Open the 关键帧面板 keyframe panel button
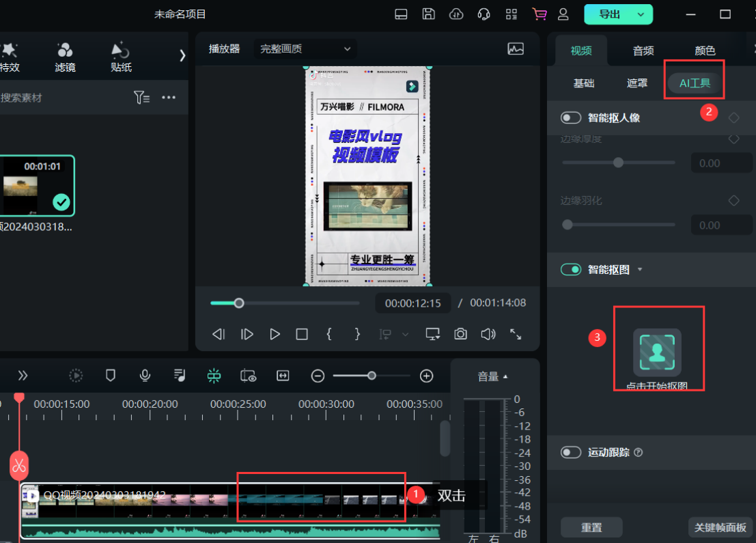 tap(720, 527)
